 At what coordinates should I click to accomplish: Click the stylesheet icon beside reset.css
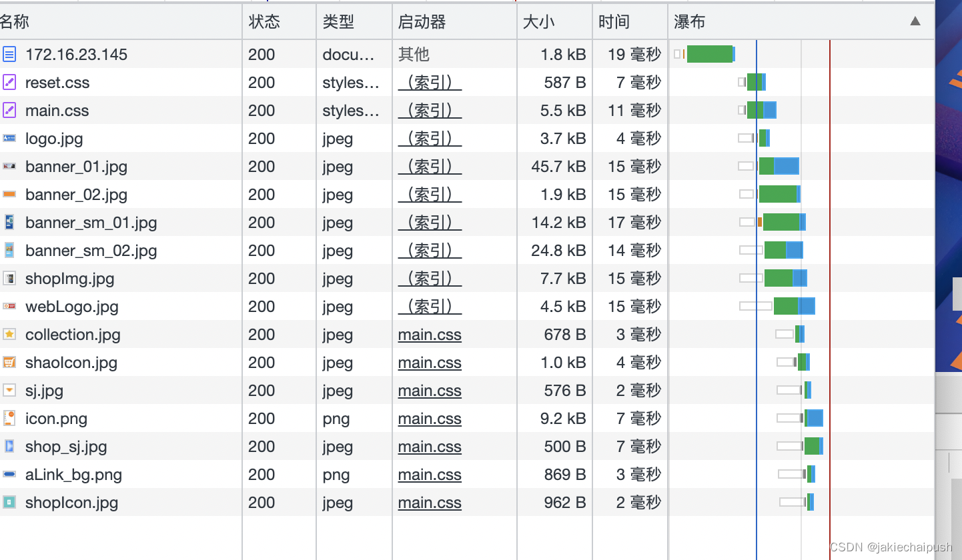tap(9, 82)
